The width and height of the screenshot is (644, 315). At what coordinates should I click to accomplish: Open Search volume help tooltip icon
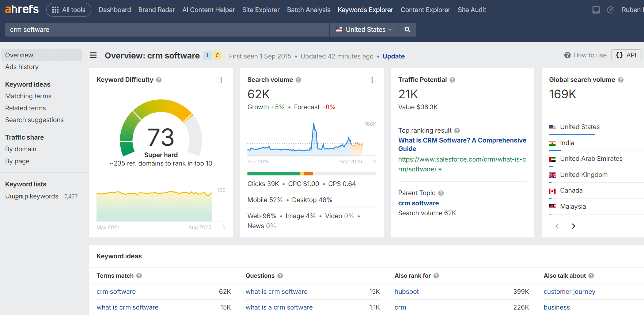tap(299, 80)
